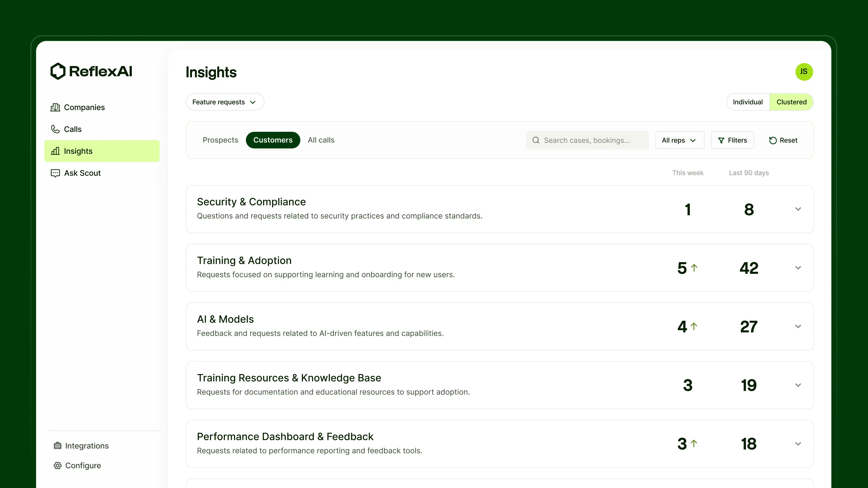Expand the Training & Adoption row chevron
The height and width of the screenshot is (488, 868).
click(798, 268)
